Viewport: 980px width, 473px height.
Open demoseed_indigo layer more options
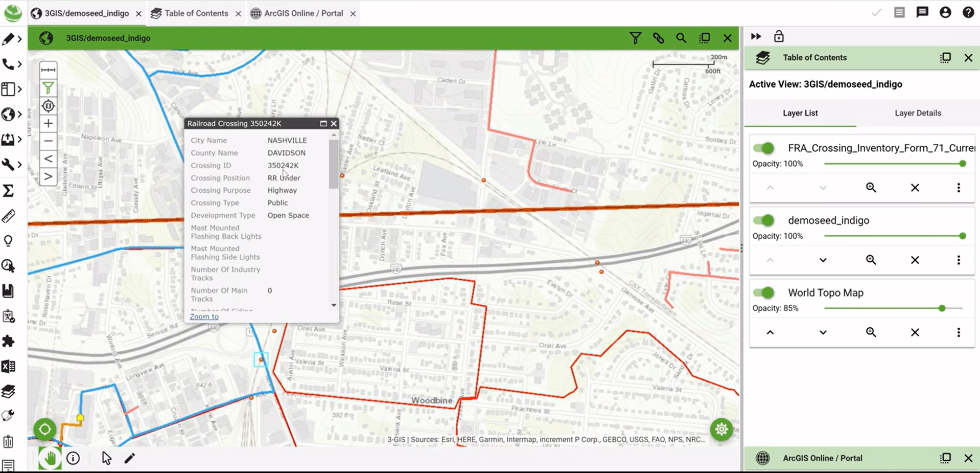pyautogui.click(x=959, y=260)
